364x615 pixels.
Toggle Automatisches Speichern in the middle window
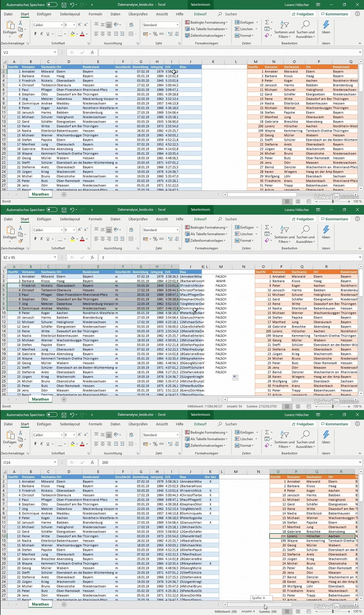[52, 210]
